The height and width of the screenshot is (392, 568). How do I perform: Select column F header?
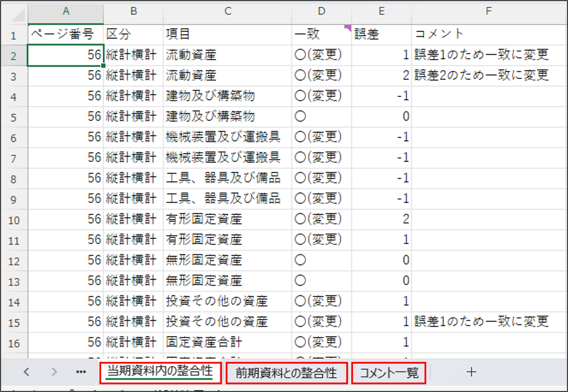tap(488, 11)
